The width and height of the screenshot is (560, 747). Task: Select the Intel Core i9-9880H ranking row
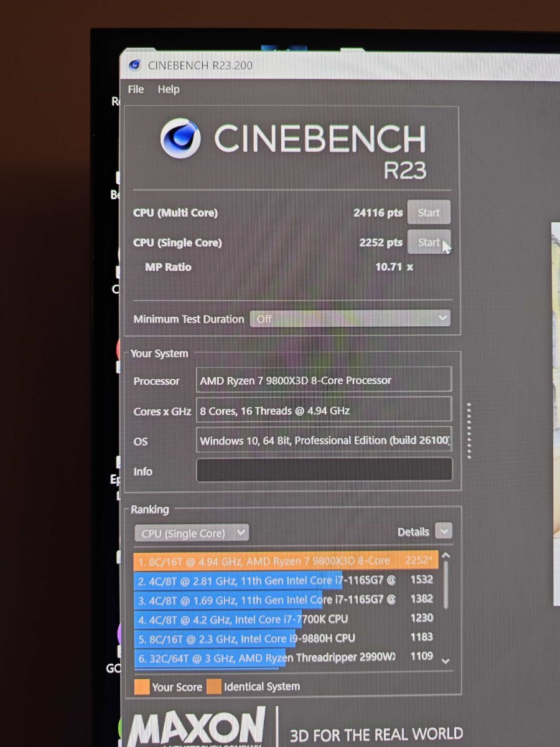coord(286,638)
